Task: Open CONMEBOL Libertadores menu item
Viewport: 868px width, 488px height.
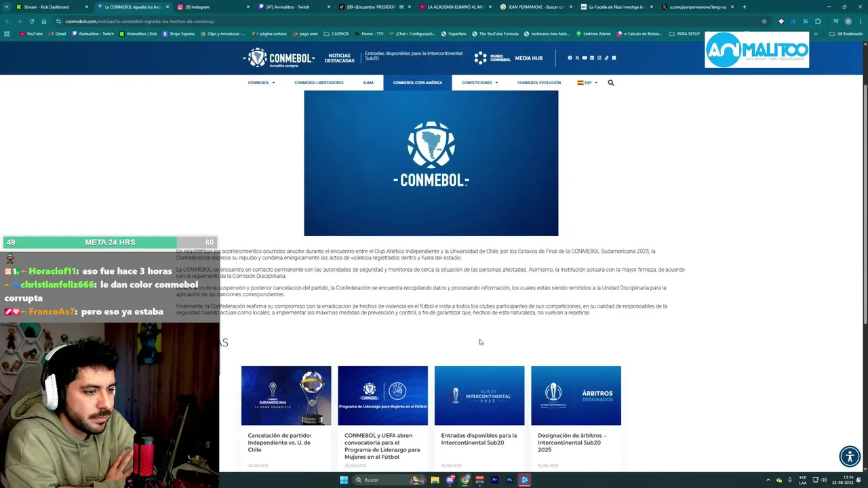Action: pos(319,83)
